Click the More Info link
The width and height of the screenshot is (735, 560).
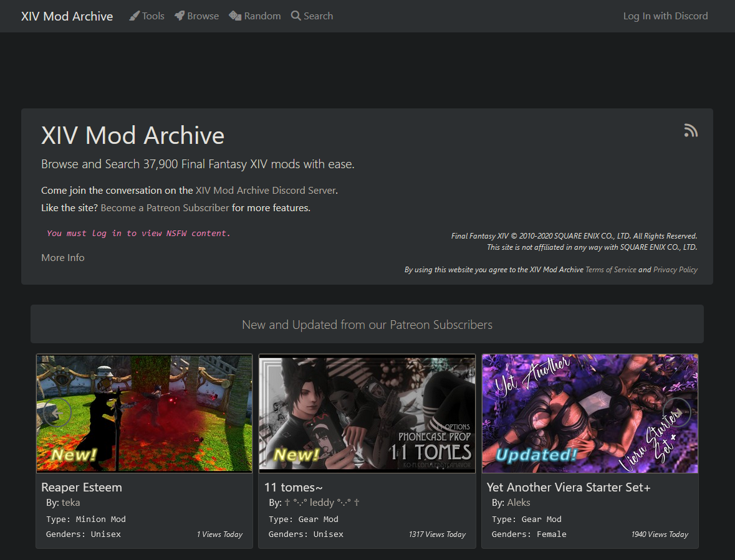click(63, 257)
